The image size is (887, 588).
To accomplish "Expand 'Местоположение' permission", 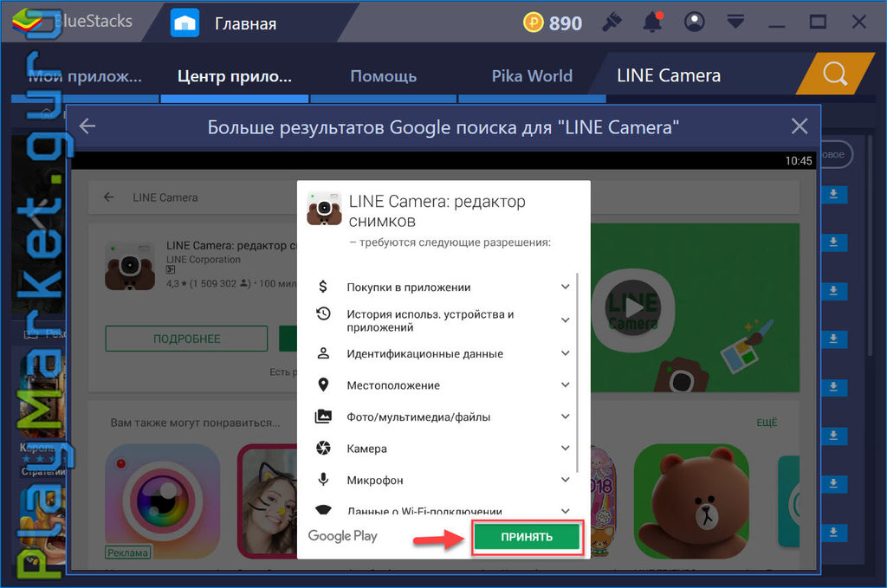I will tap(565, 385).
